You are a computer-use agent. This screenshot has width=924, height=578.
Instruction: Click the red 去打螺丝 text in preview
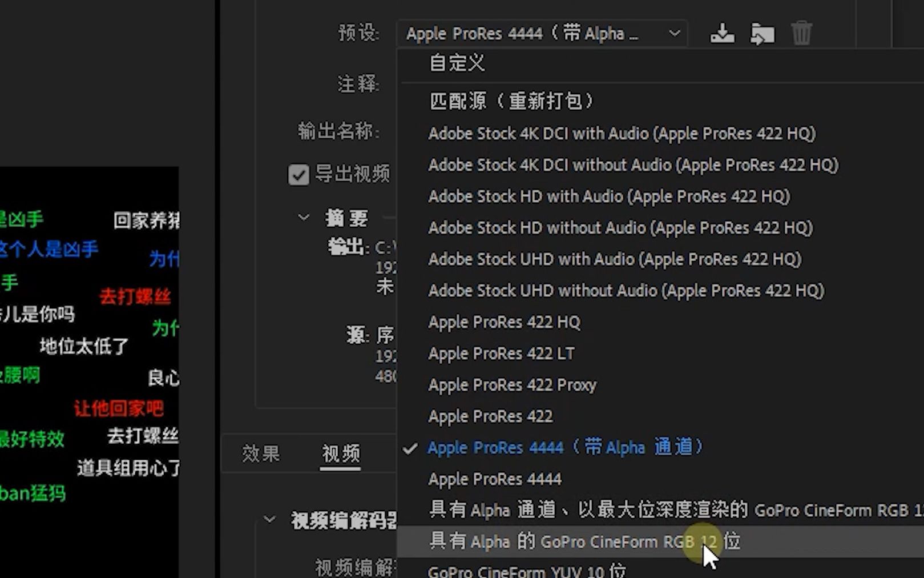[x=135, y=296]
